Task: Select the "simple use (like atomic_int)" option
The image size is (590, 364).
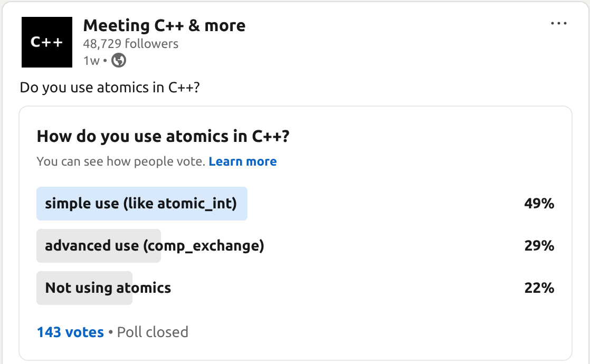Action: pos(142,203)
